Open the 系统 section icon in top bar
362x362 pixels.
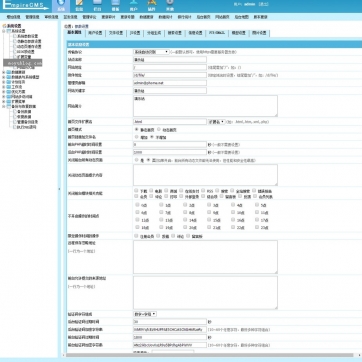[x=60, y=3]
